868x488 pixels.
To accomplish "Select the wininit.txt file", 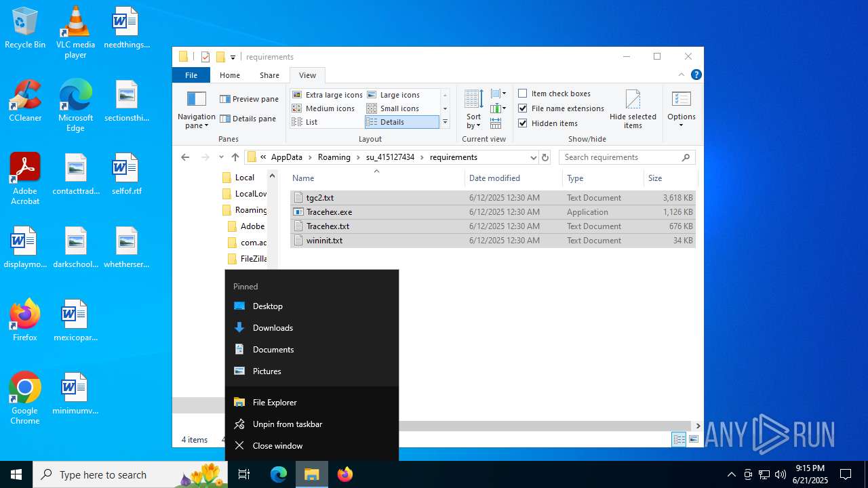I will [x=492, y=241].
